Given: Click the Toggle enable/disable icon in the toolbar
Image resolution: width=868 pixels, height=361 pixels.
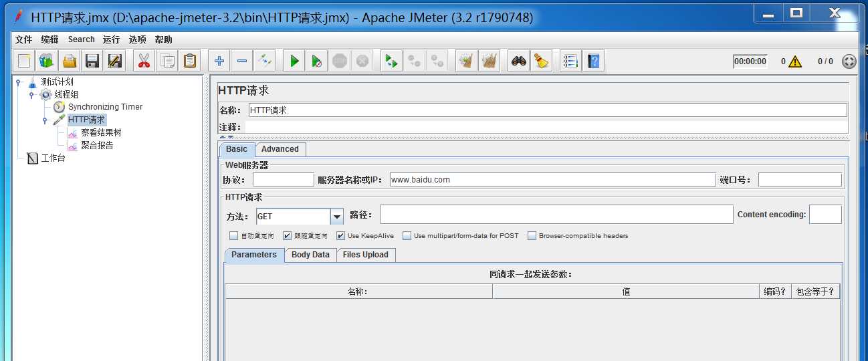Looking at the screenshot, I should pos(264,61).
